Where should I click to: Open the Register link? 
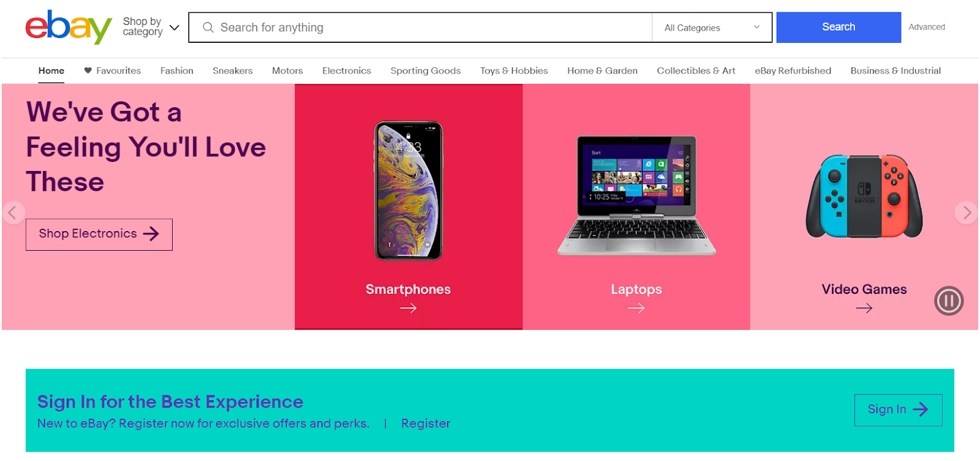coord(426,424)
